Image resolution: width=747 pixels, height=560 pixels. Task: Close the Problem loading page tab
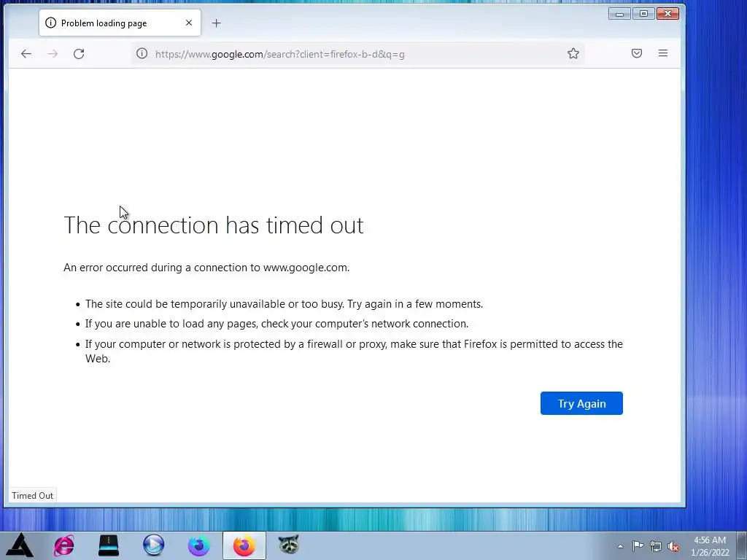point(189,23)
